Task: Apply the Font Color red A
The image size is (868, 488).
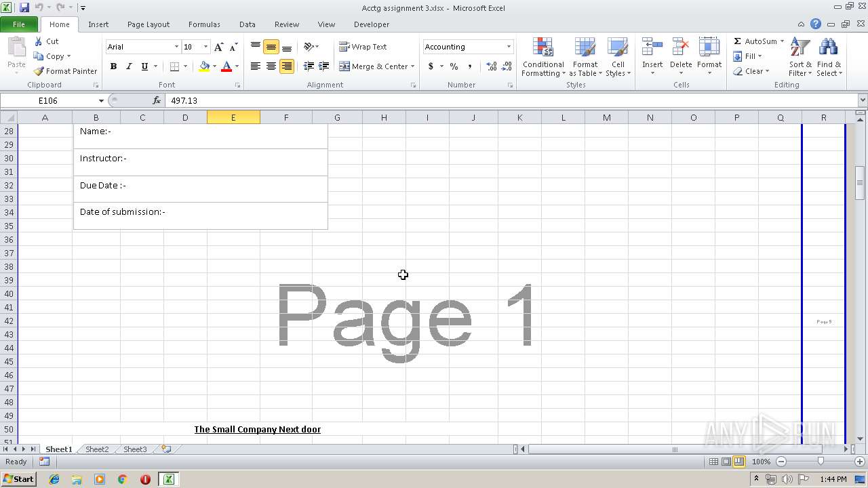Action: pyautogui.click(x=226, y=66)
